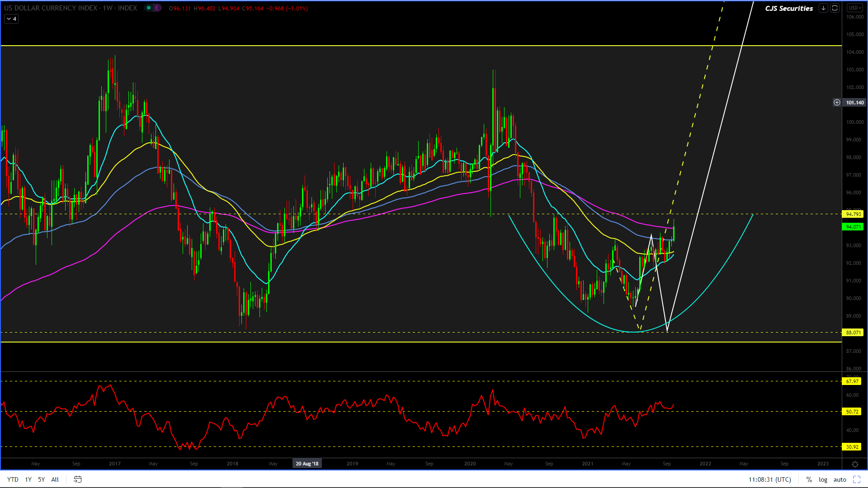The image size is (868, 488).
Task: Click the arrow-down pane icon
Action: (x=823, y=8)
